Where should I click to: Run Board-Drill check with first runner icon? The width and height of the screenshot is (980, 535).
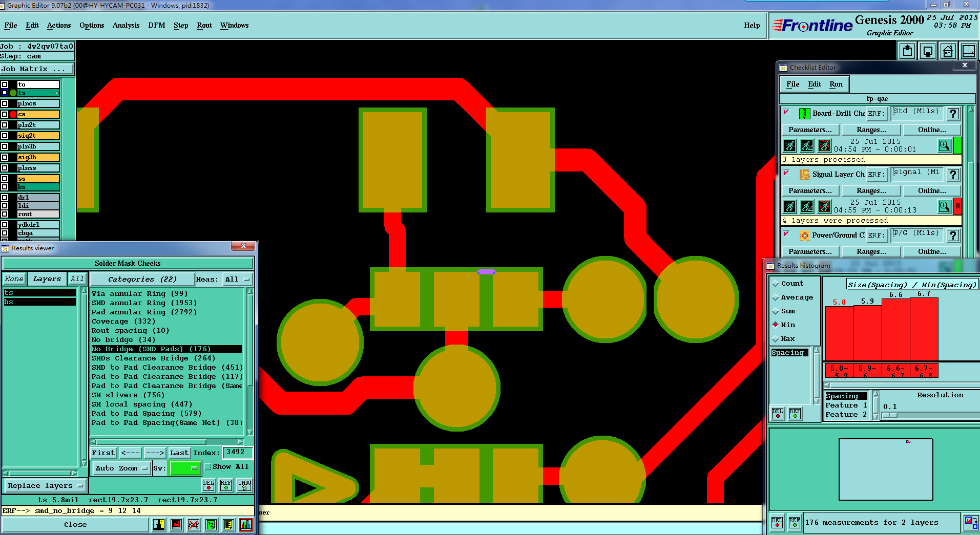pyautogui.click(x=789, y=146)
